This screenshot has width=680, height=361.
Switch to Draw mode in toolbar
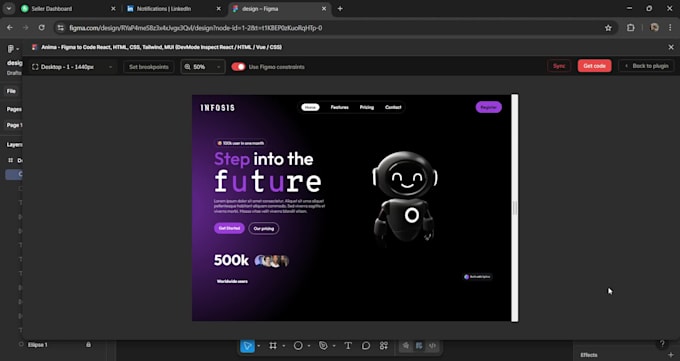click(405, 346)
